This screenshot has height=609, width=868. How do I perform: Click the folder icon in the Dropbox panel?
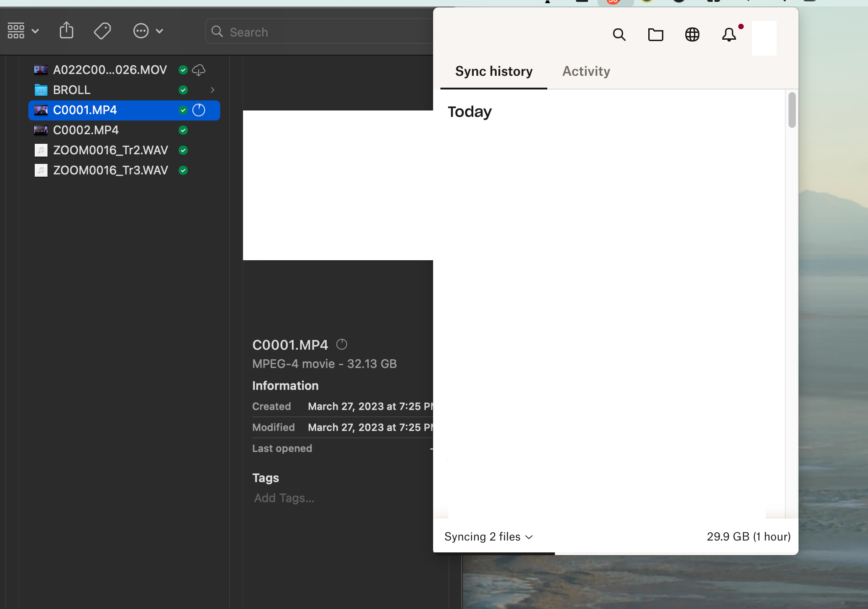pos(656,35)
